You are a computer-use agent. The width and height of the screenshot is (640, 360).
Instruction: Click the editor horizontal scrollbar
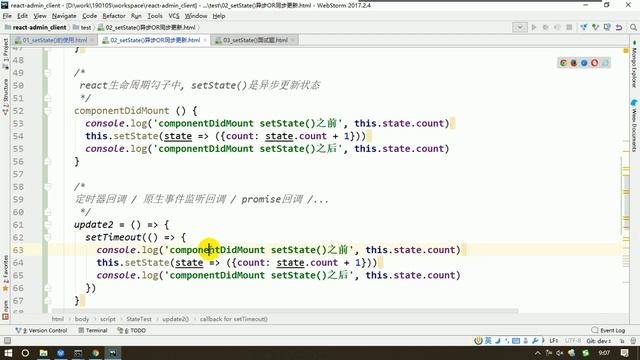coord(285,311)
